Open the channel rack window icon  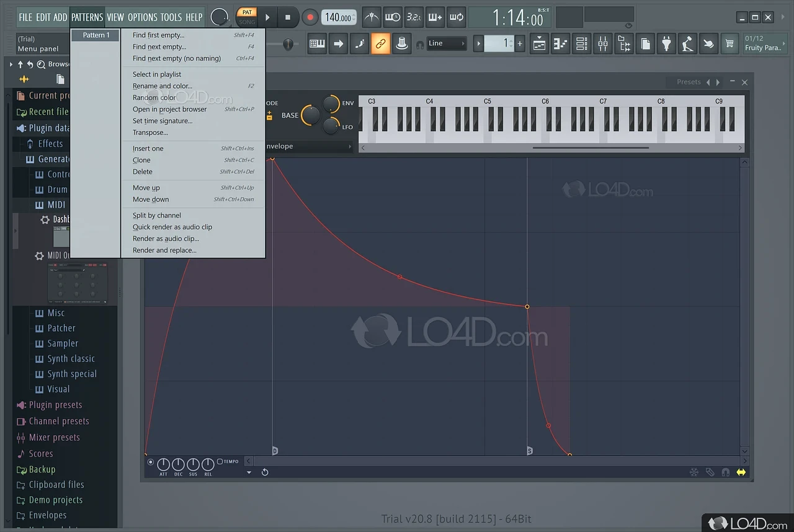pos(581,43)
